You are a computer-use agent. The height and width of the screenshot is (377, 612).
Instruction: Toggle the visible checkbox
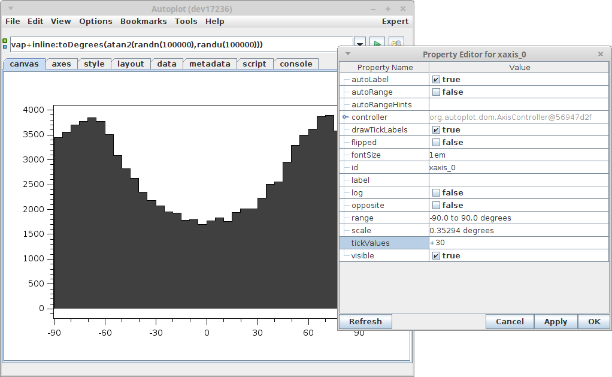tap(436, 256)
